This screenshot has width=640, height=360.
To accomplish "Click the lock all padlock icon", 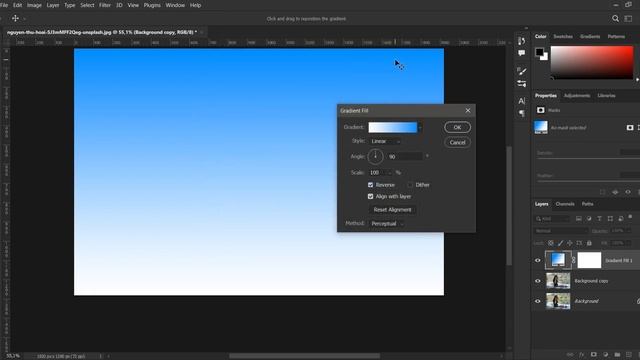I will [589, 243].
